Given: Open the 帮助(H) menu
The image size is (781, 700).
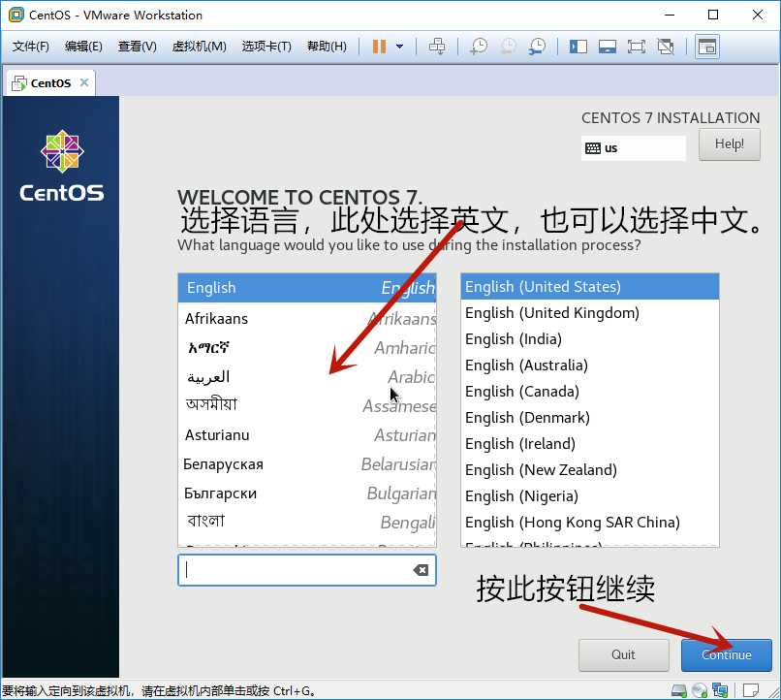Looking at the screenshot, I should tap(327, 47).
